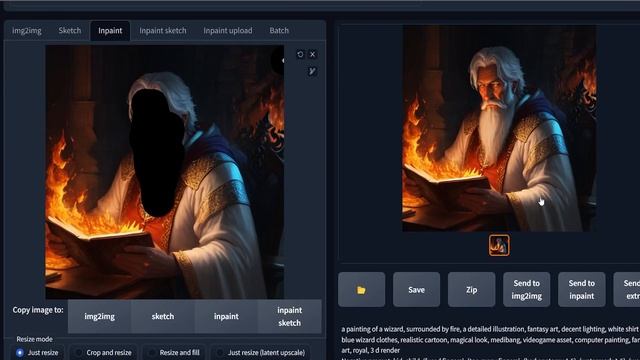Click the Save button
The image size is (640, 360).
tap(416, 290)
